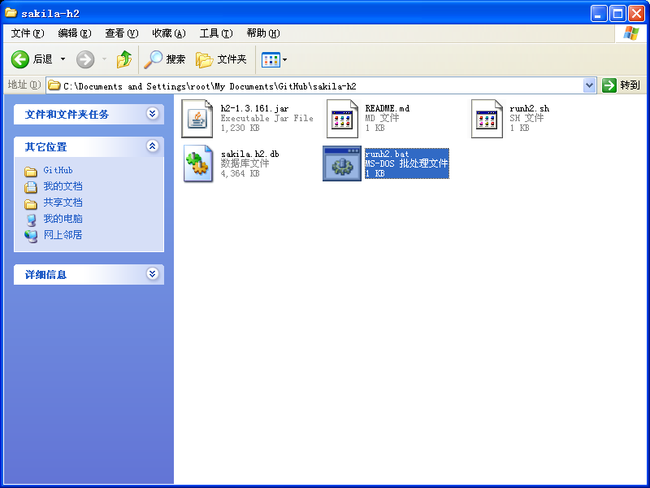Expand the 文件和文件夹任务 panel
The image size is (650, 488).
pyautogui.click(x=153, y=114)
